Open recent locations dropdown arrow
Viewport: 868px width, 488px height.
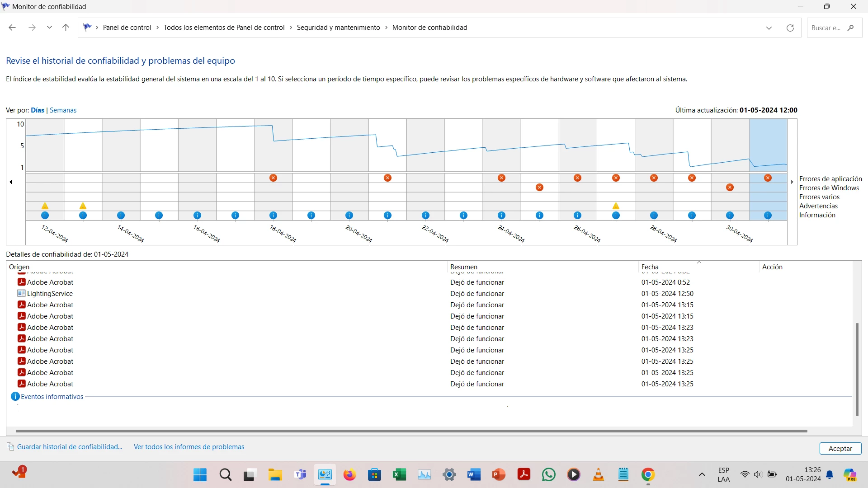[x=49, y=28]
